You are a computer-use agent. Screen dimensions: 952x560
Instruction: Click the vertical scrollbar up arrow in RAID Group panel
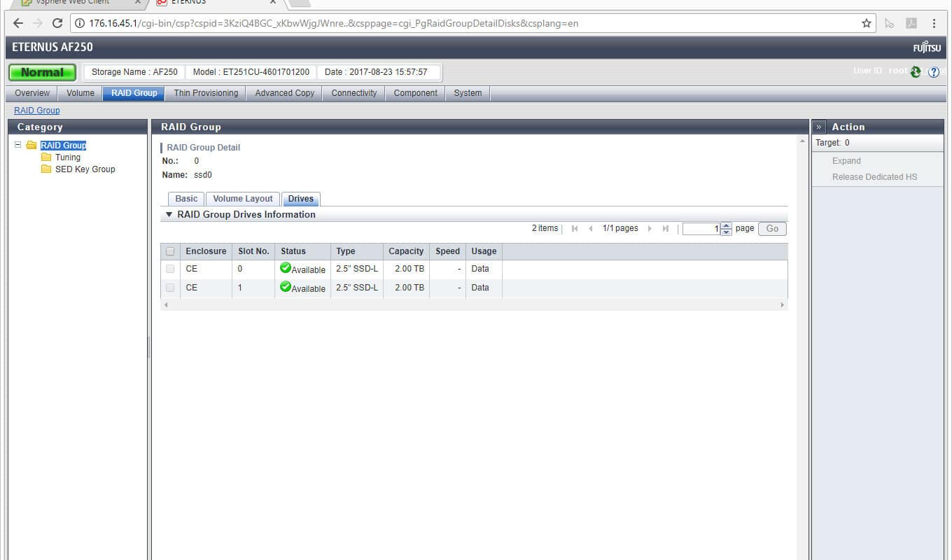click(802, 141)
